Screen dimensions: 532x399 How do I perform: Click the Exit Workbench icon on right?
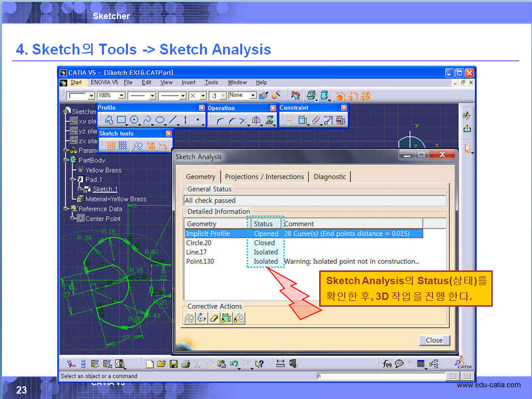point(467,129)
